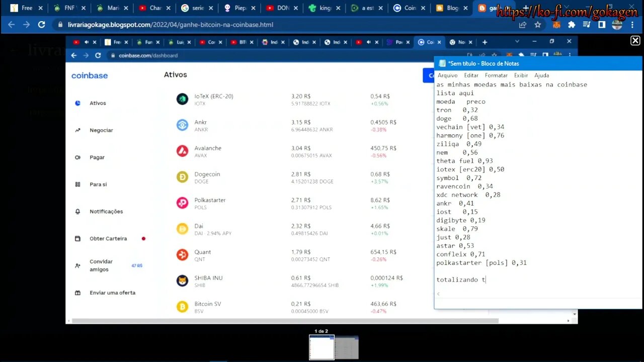Click the Dai 2.94% APY label
The width and height of the screenshot is (644, 362).
[213, 234]
